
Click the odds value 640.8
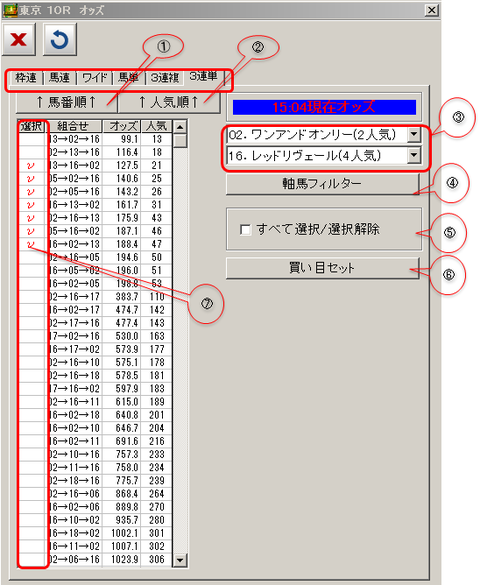tap(127, 415)
